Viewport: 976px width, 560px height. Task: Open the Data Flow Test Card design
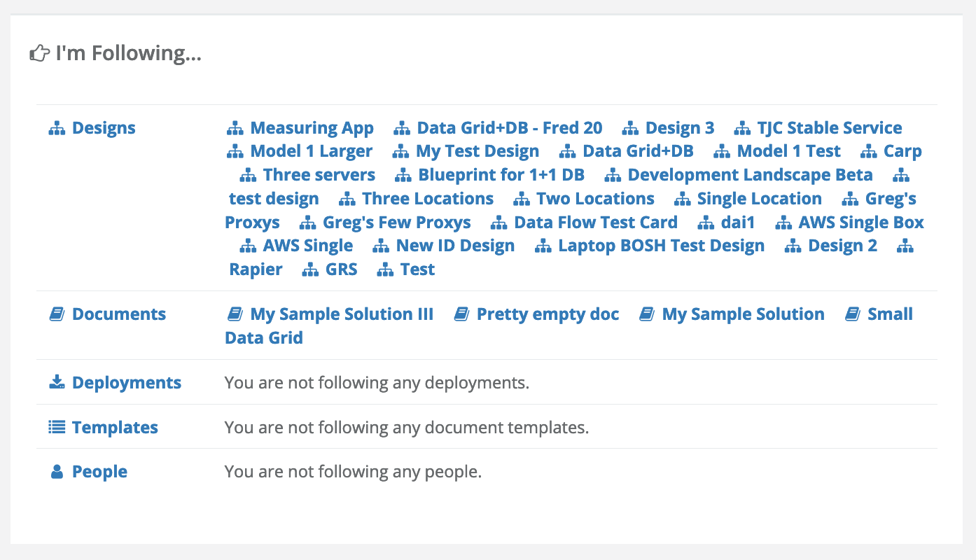(x=595, y=223)
